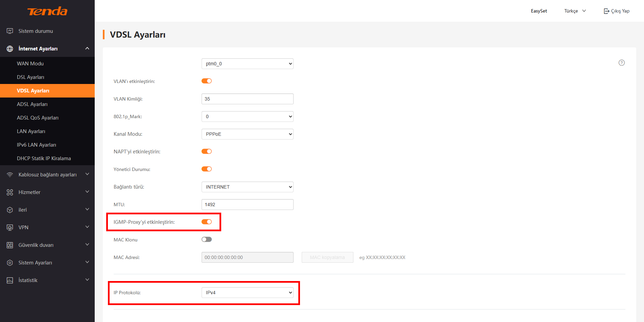Open Sistem durumu page

[47, 31]
